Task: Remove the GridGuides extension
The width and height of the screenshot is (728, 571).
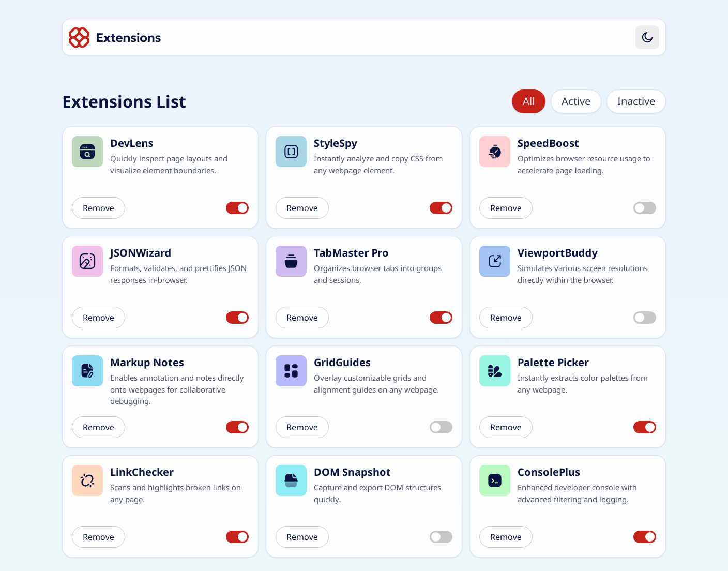Action: [302, 427]
